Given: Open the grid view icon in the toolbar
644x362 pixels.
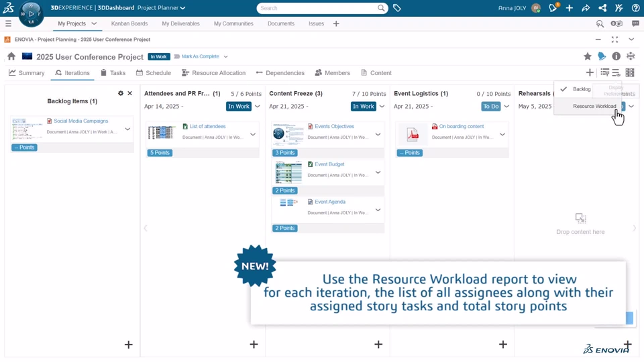Looking at the screenshot, I should click(x=630, y=72).
